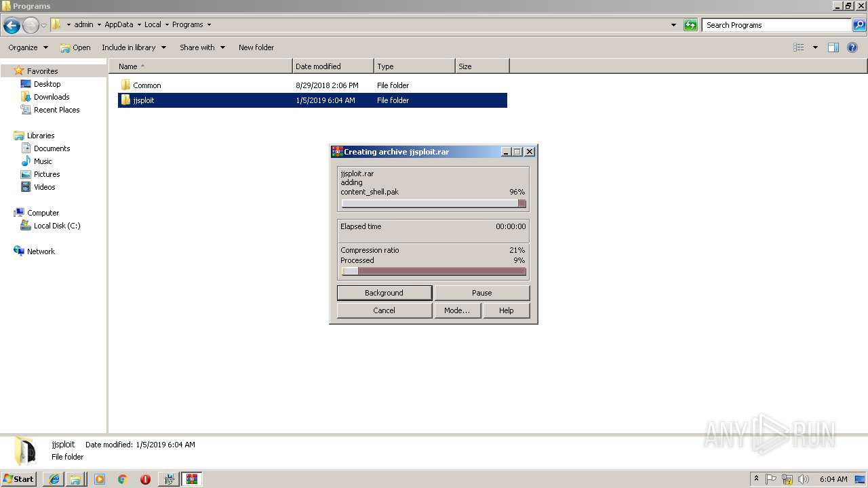Image resolution: width=868 pixels, height=488 pixels.
Task: Launch Opera browser from taskbar
Action: point(145,479)
